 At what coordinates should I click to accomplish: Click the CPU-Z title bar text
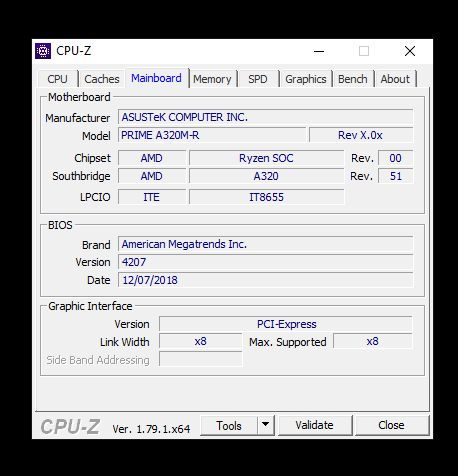(74, 51)
